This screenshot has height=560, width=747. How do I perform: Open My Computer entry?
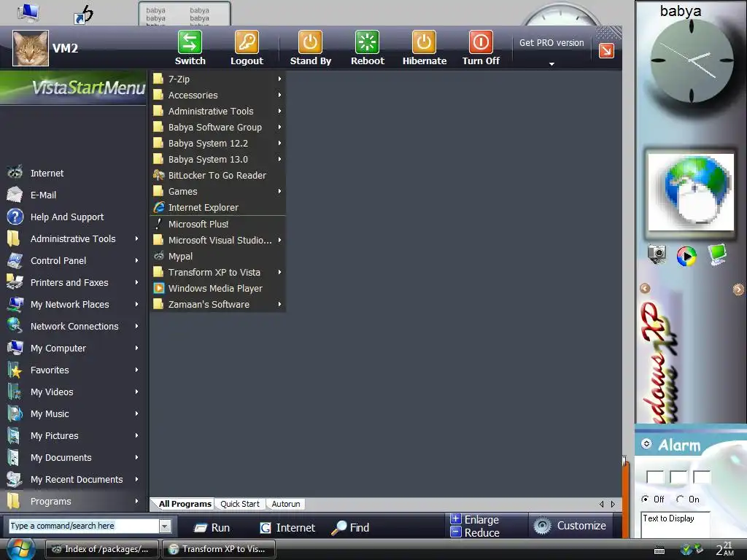coord(58,348)
